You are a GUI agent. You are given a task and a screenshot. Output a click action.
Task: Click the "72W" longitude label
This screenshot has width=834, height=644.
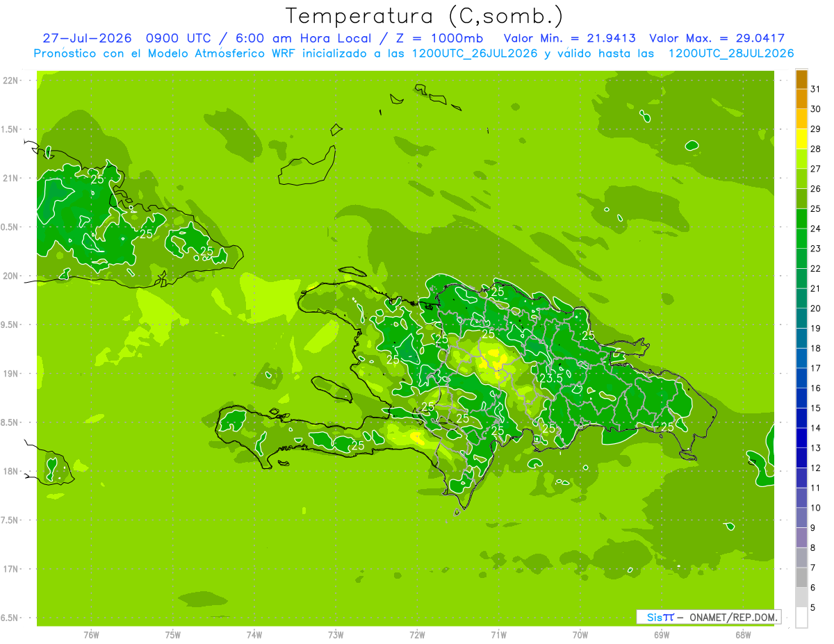[x=418, y=635]
